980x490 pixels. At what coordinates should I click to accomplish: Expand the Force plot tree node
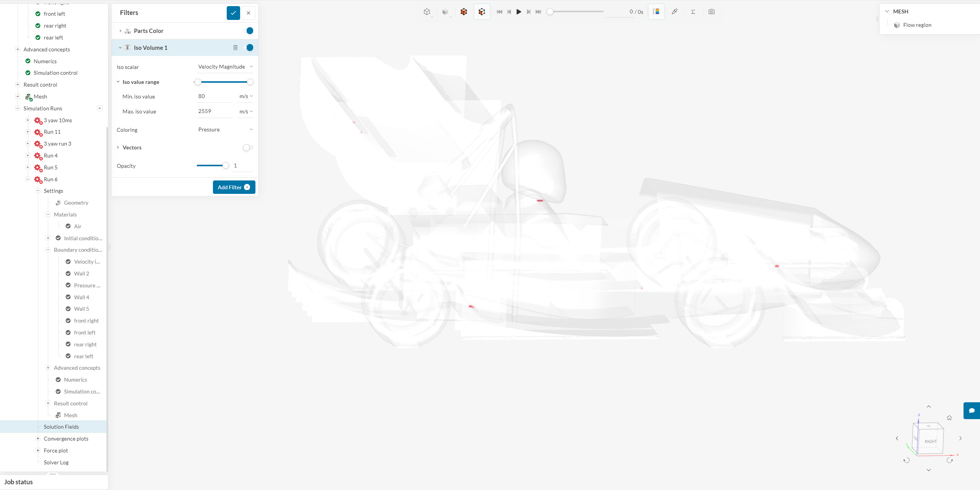click(x=38, y=450)
